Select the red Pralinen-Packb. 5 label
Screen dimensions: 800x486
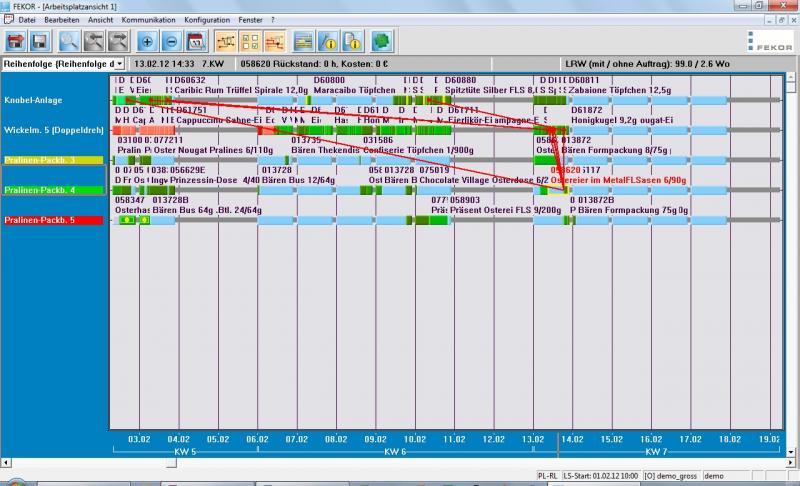[x=54, y=220]
